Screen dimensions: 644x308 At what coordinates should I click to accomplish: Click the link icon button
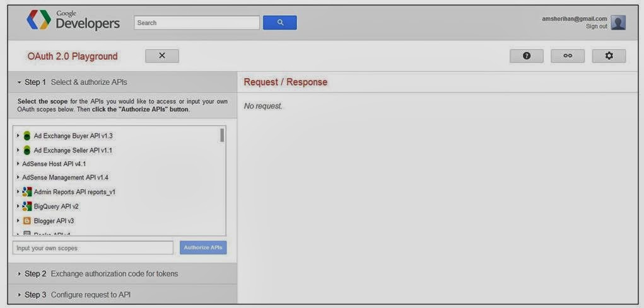568,56
